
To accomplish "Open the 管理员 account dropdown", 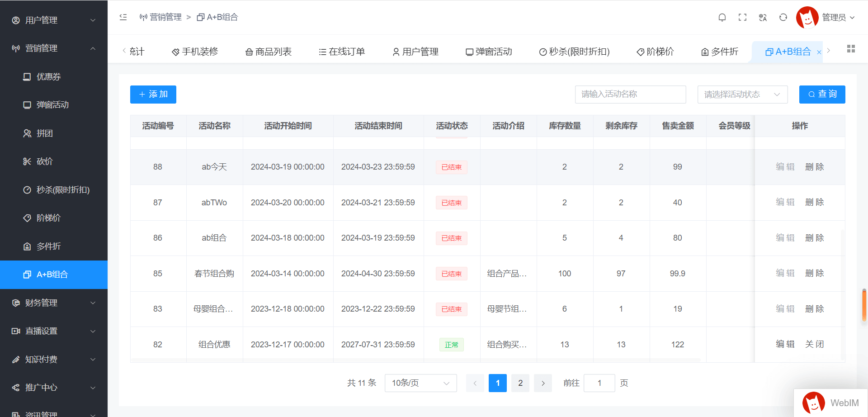I will (838, 17).
